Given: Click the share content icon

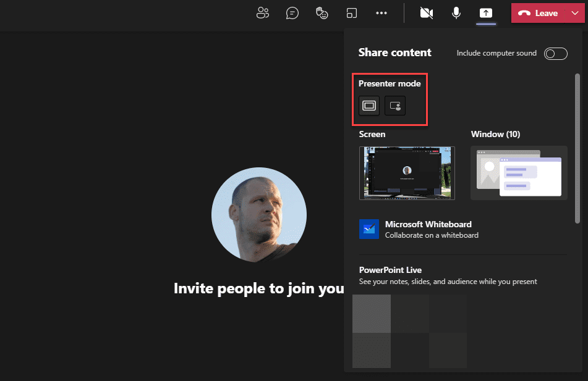Looking at the screenshot, I should click(486, 13).
